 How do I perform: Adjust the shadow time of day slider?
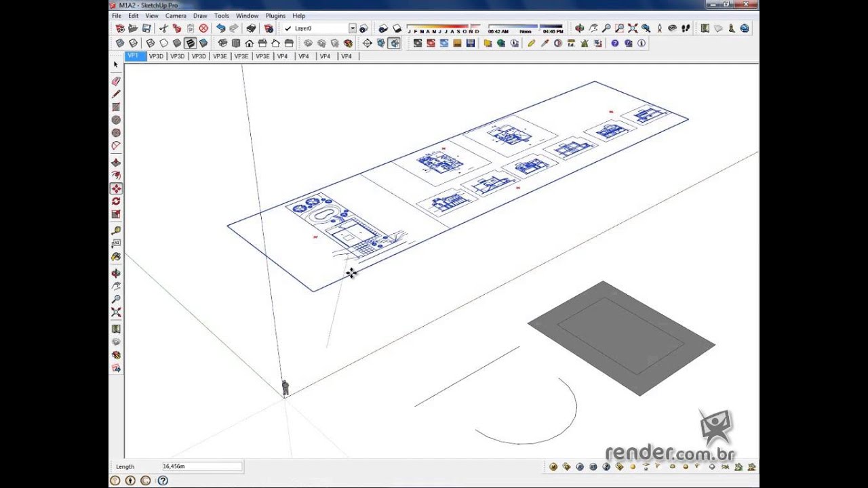click(x=526, y=28)
